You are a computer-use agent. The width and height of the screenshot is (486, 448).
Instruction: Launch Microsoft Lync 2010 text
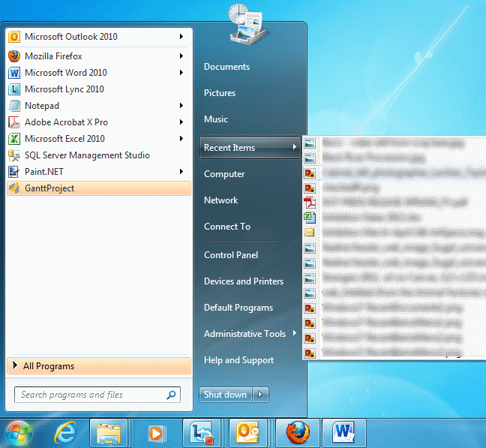coord(64,89)
